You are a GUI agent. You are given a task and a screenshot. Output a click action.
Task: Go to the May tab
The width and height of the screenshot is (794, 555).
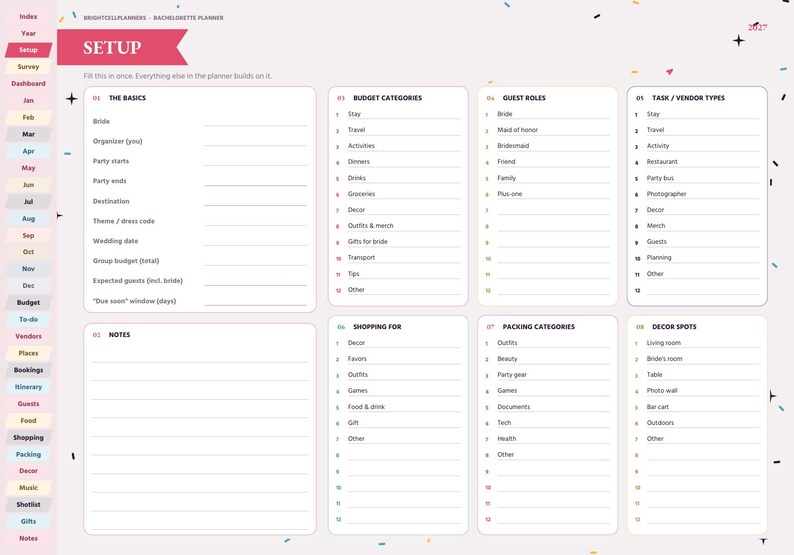pos(28,168)
